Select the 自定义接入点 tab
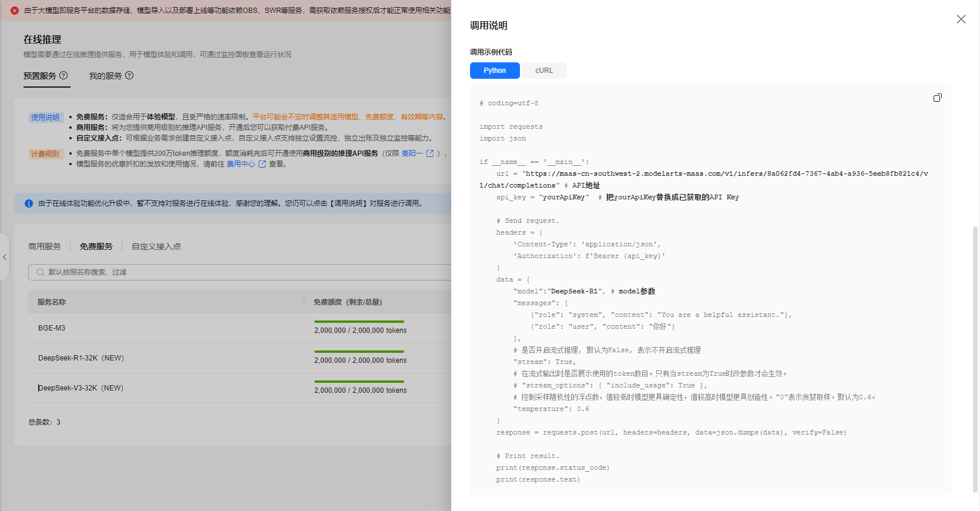 click(156, 246)
